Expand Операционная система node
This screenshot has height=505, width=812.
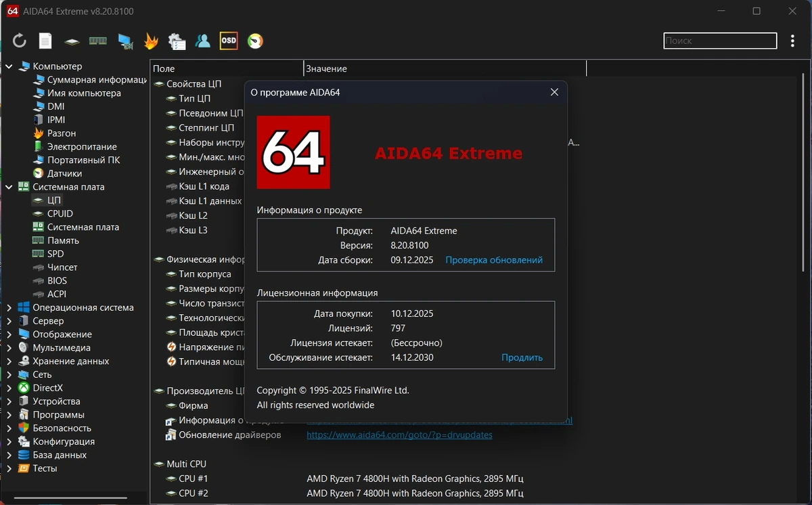(x=9, y=307)
